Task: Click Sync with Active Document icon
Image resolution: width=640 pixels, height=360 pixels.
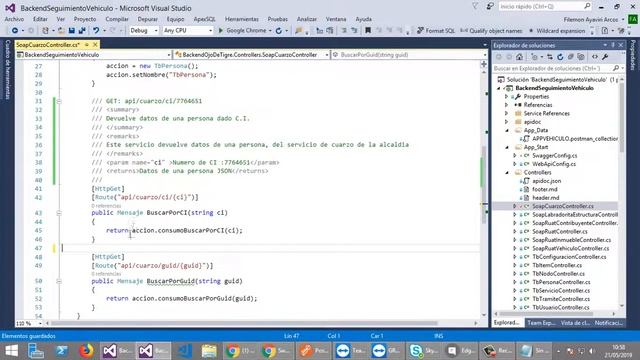Action: point(550,57)
